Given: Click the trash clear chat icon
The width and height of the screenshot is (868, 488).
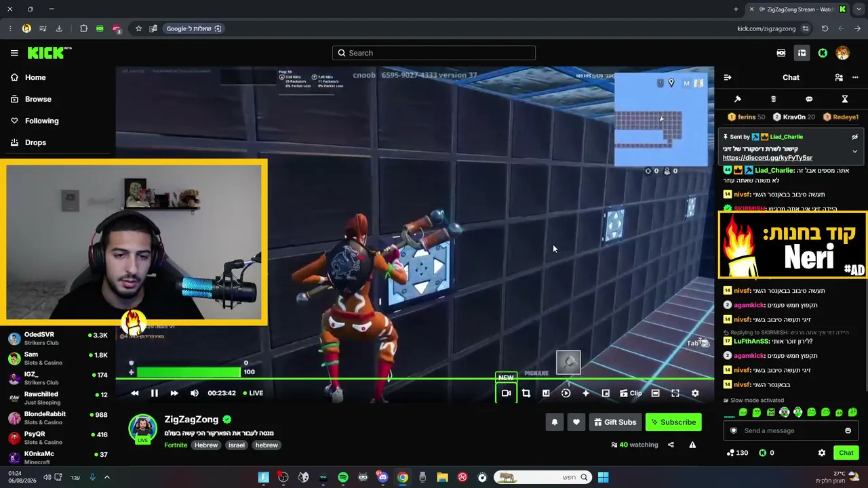Looking at the screenshot, I should tap(774, 99).
